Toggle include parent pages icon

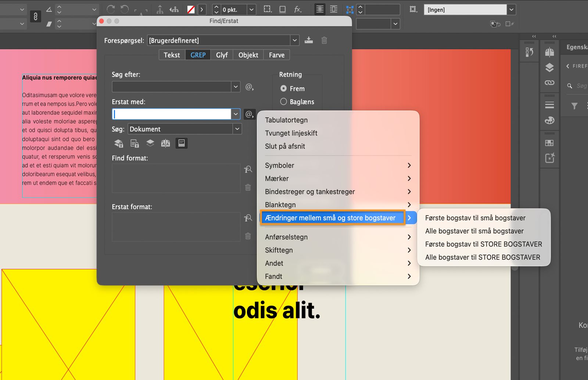click(x=165, y=143)
